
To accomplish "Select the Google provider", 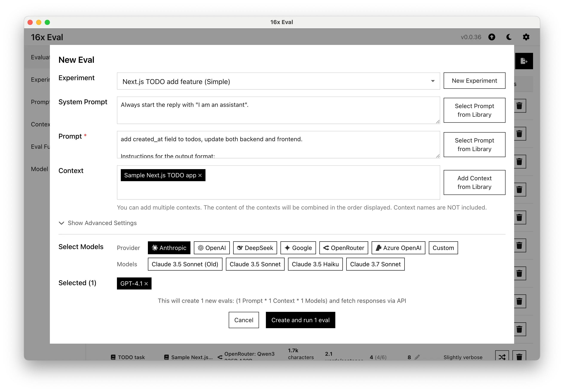I will coord(298,248).
